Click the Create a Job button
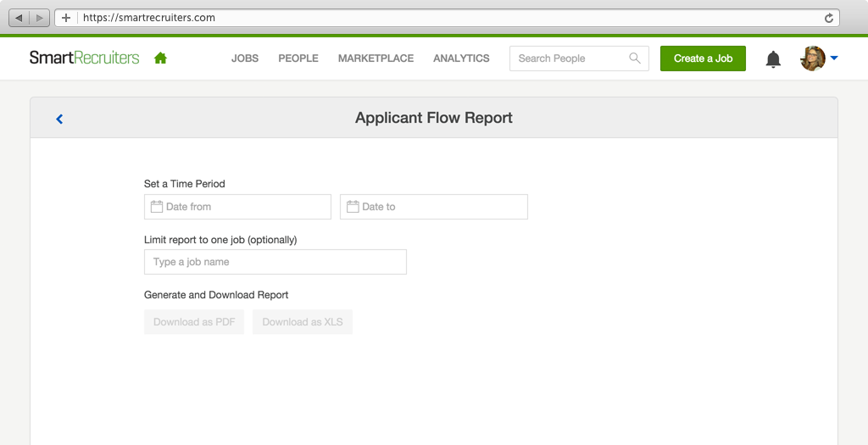Viewport: 868px width, 445px height. coord(703,58)
